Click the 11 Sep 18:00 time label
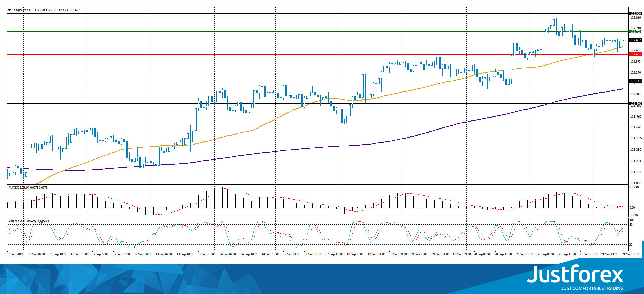 (79, 254)
